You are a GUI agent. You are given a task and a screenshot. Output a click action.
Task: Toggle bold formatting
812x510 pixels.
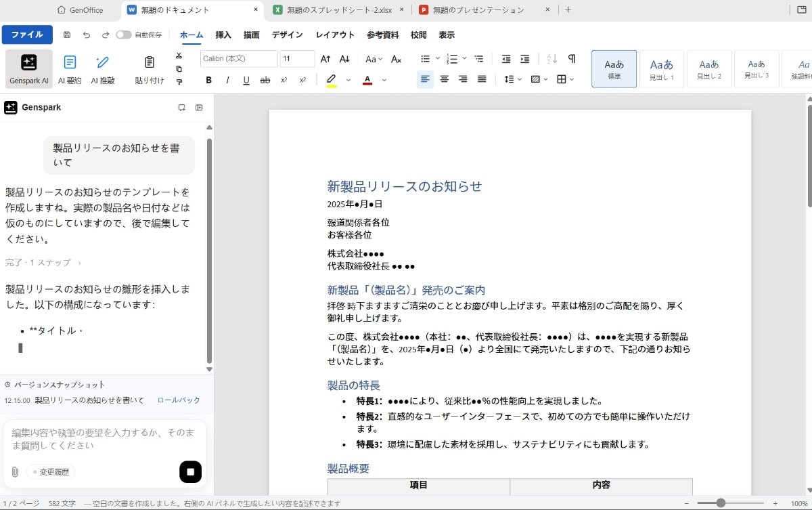pos(208,80)
